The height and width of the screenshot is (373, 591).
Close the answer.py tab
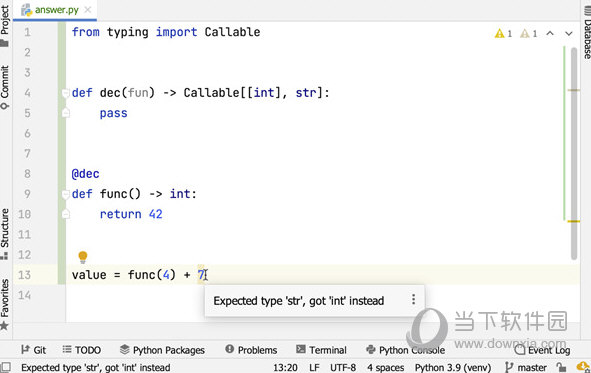pyautogui.click(x=88, y=10)
